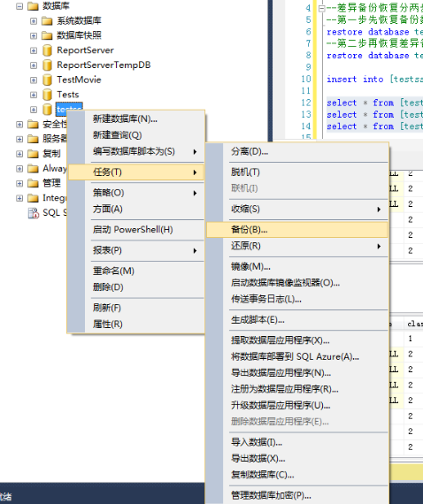Choose 重命名(M) menu entry
Screen dimensions: 423x504
tap(136, 271)
